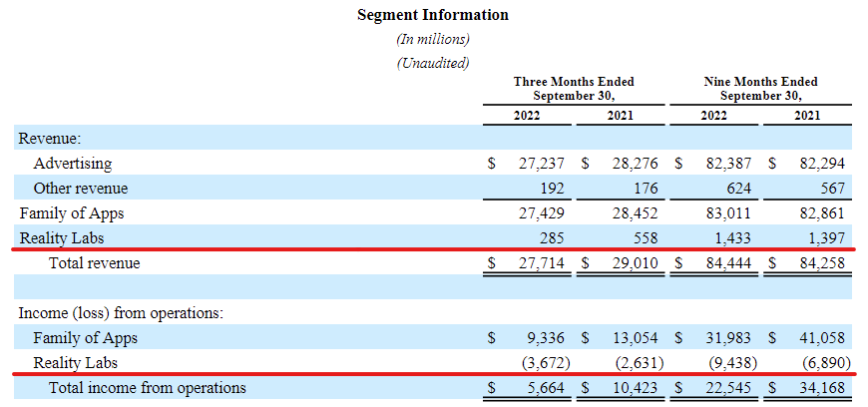The height and width of the screenshot is (407, 868).
Task: Select the Other revenue value 624
Action: pyautogui.click(x=737, y=188)
